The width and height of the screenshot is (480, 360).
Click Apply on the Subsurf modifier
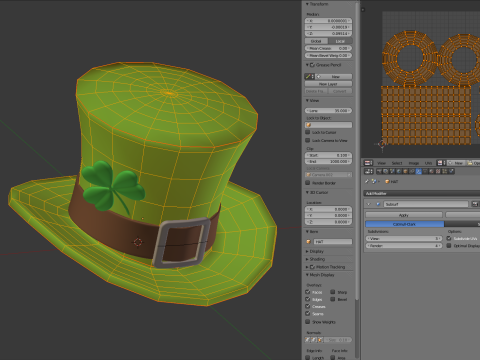coord(404,215)
